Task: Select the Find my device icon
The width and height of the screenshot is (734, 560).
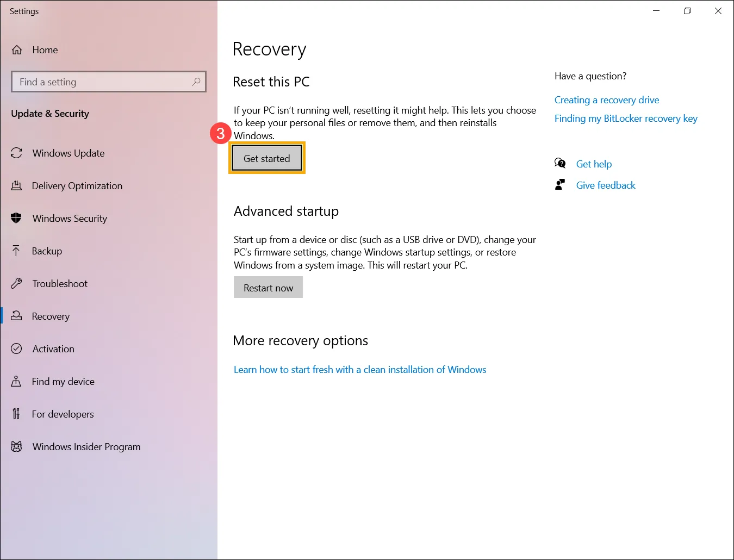Action: (16, 381)
